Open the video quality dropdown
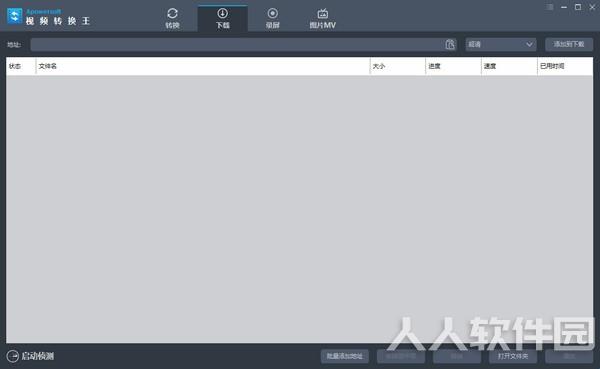Screen dimensions: 600x369 501,44
